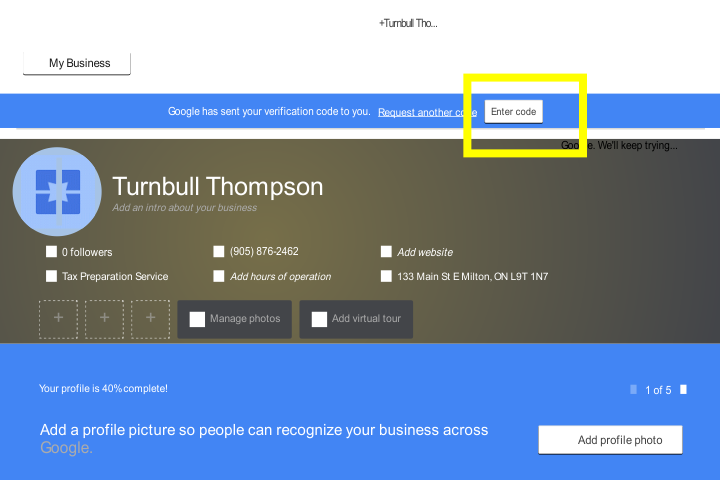Follow the Request another code link
This screenshot has height=480, width=720.
pyautogui.click(x=427, y=112)
